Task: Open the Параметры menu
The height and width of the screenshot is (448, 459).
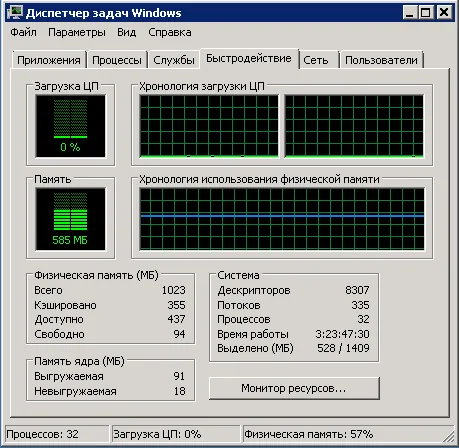Action: (x=77, y=32)
